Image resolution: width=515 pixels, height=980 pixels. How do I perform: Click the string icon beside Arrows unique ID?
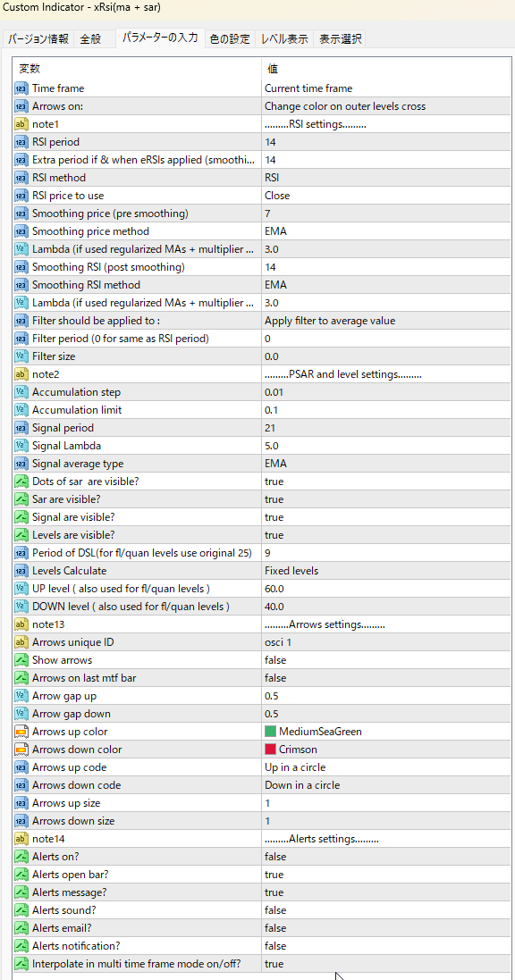tap(21, 642)
